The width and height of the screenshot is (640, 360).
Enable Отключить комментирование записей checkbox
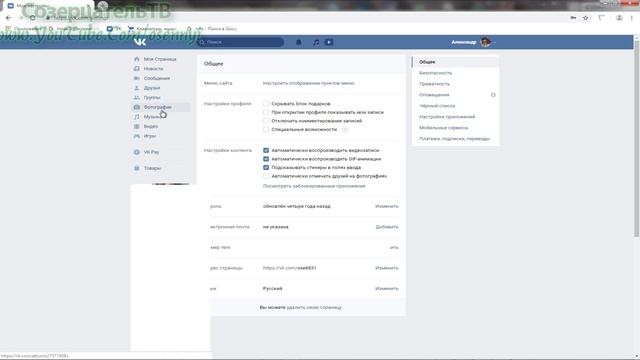pos(266,121)
